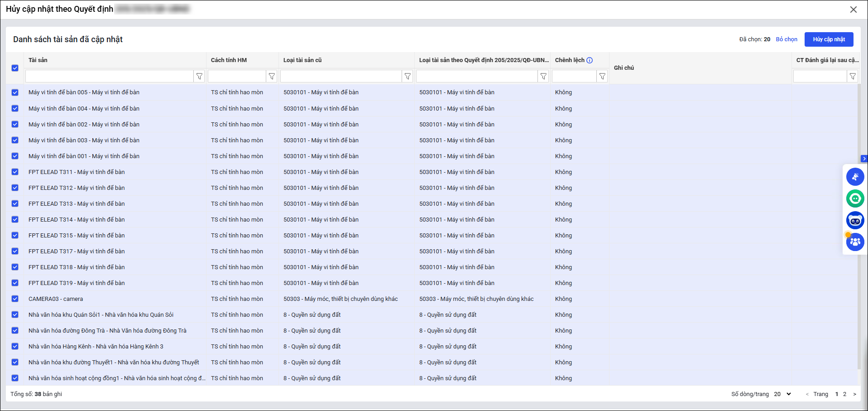This screenshot has width=868, height=411.
Task: Click the Loại tài sản cũ filter input
Action: [341, 77]
